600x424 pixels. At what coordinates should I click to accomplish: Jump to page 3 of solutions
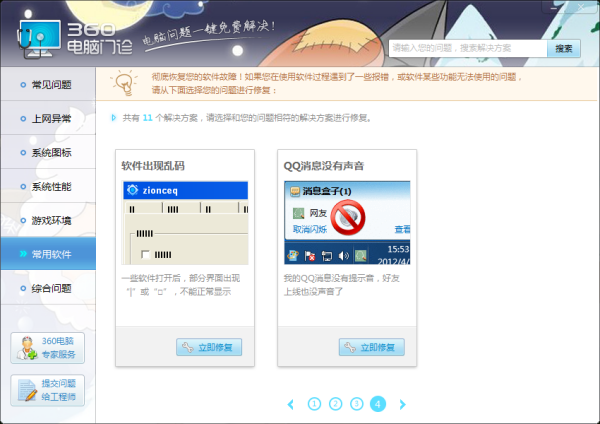coord(357,404)
